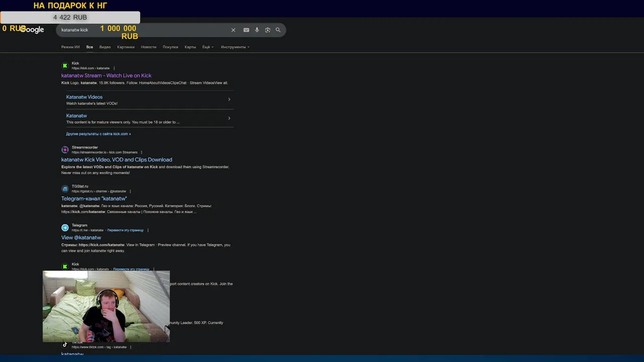The image size is (644, 362).
Task: Open three-dot menu for Telegram t.me result
Action: 148,230
